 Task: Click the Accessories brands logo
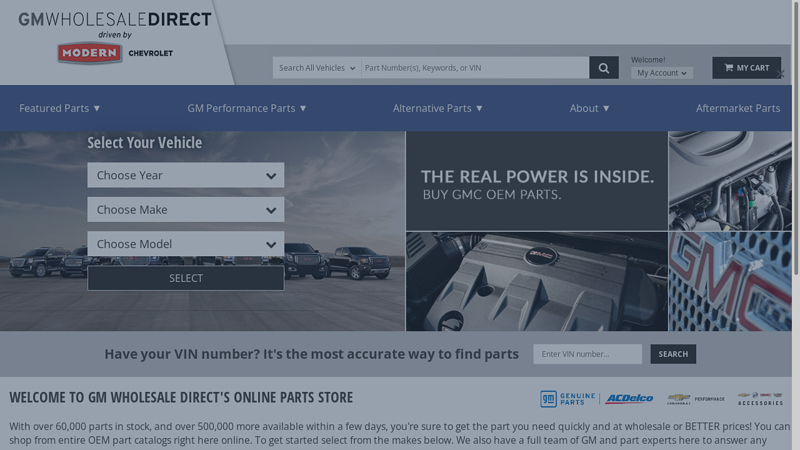[x=760, y=399]
